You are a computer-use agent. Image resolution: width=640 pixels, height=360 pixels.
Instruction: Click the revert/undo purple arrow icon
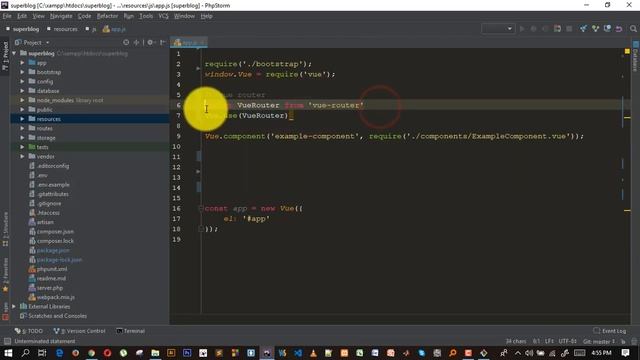click(619, 29)
